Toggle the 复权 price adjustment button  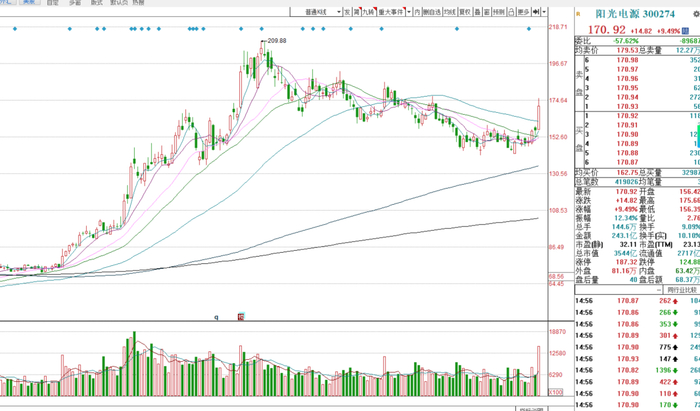point(465,12)
